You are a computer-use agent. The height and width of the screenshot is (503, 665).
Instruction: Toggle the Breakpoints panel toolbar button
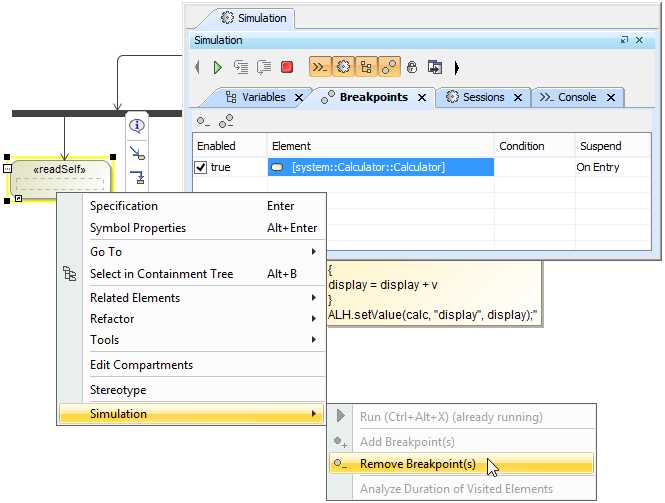pos(389,67)
